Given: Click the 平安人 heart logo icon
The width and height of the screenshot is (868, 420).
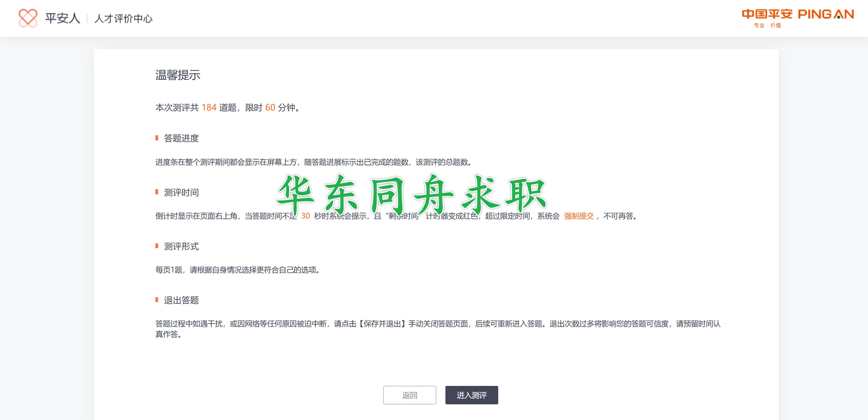Looking at the screenshot, I should click(28, 18).
